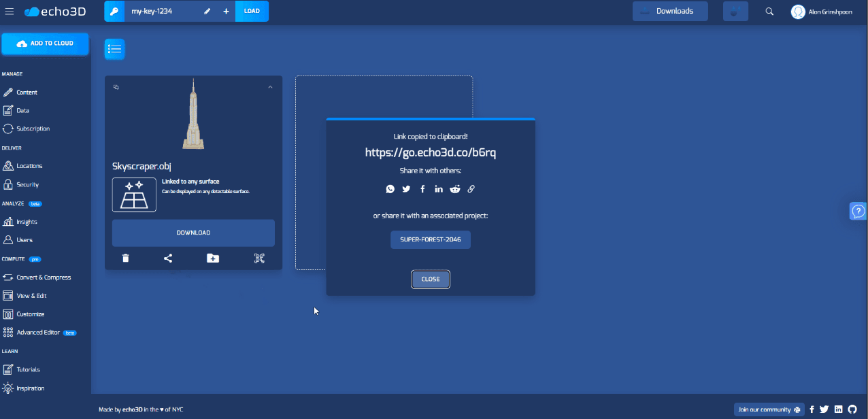868x419 pixels.
Task: Copy link with the chain icon
Action: coord(471,189)
